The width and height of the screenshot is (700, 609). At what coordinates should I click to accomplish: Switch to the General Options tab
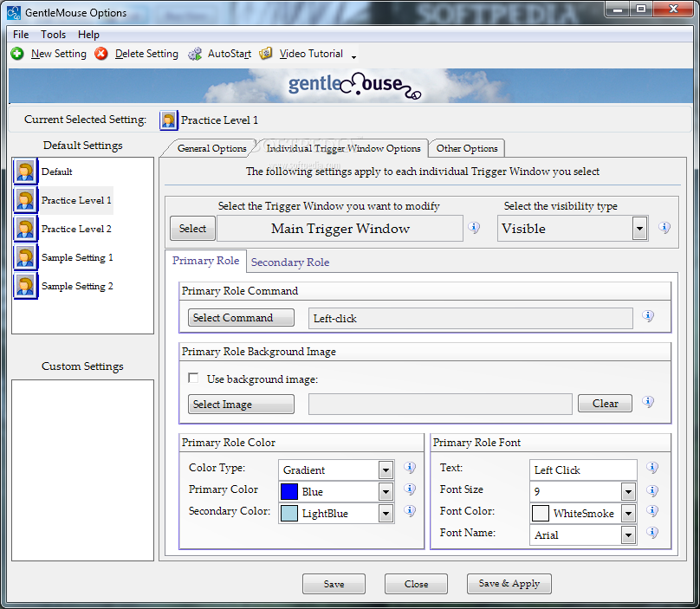coord(211,148)
